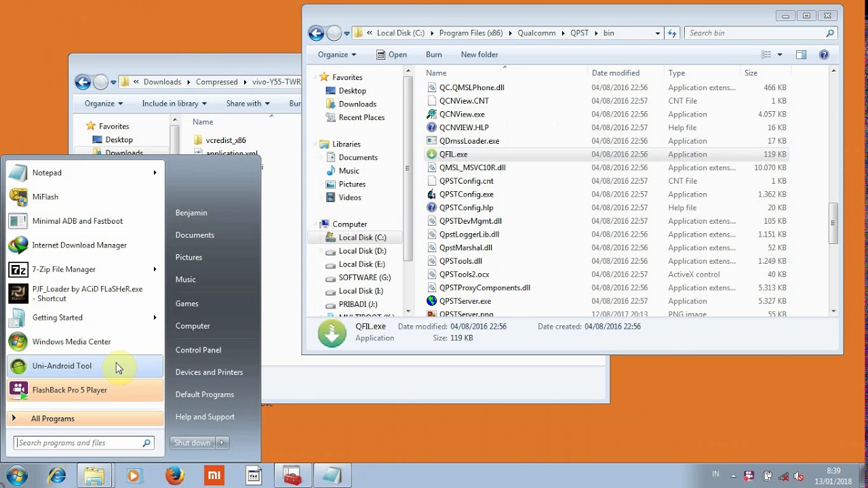Open Mi app on taskbar
The image size is (868, 488).
(214, 476)
